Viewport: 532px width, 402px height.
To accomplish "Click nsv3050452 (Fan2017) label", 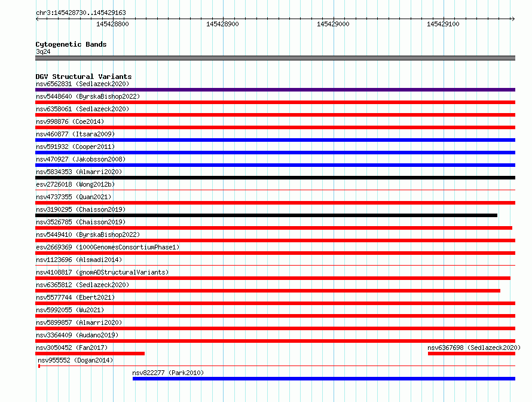I will click(72, 348).
